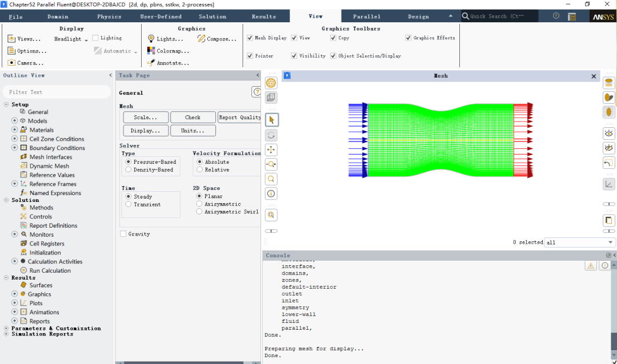The height and width of the screenshot is (364, 617).
Task: Click the Quick Search field
Action: (499, 16)
